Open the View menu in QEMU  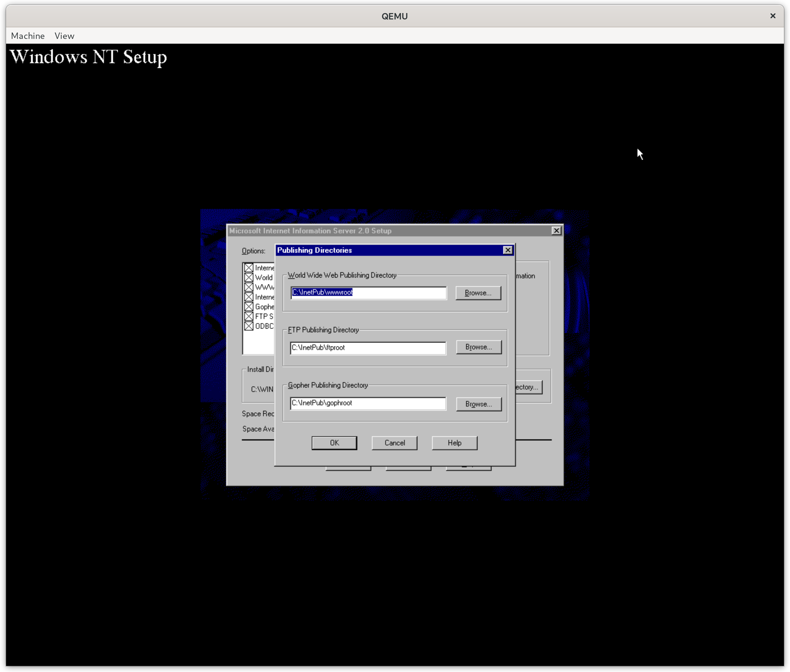[x=64, y=36]
